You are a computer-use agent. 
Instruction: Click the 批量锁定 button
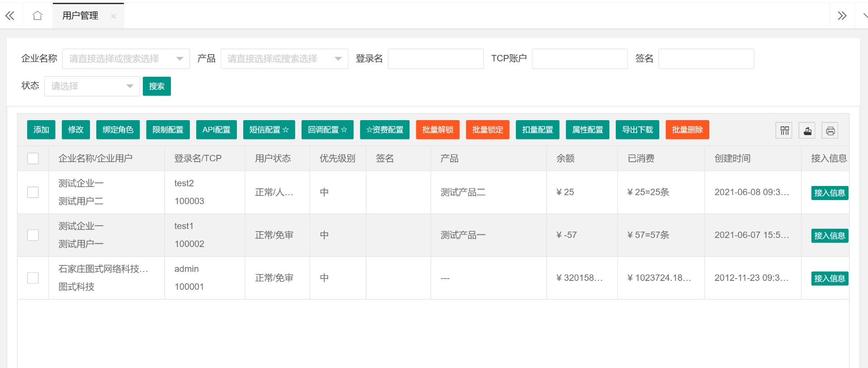(488, 130)
